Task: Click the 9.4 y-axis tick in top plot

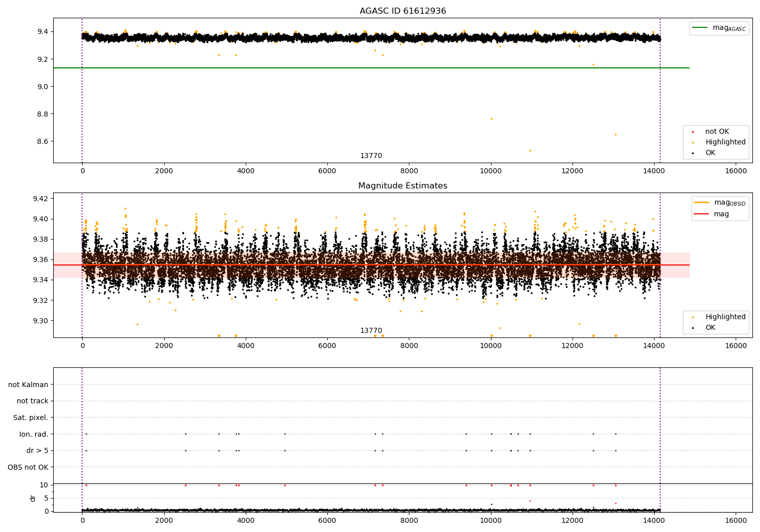Action: (x=42, y=32)
